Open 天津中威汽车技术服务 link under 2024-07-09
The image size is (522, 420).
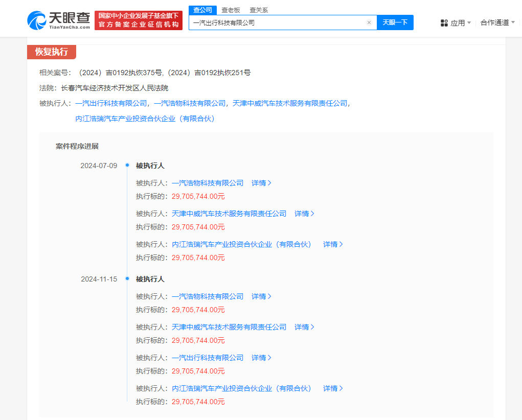[229, 214]
